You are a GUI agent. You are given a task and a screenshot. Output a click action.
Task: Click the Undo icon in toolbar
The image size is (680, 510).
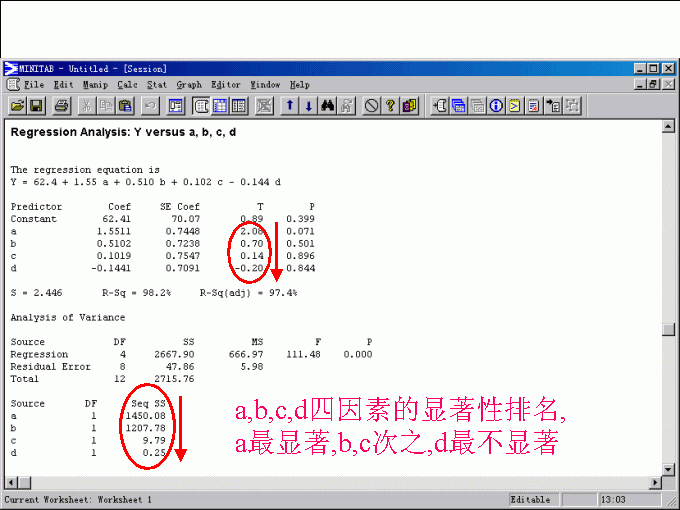(x=151, y=105)
